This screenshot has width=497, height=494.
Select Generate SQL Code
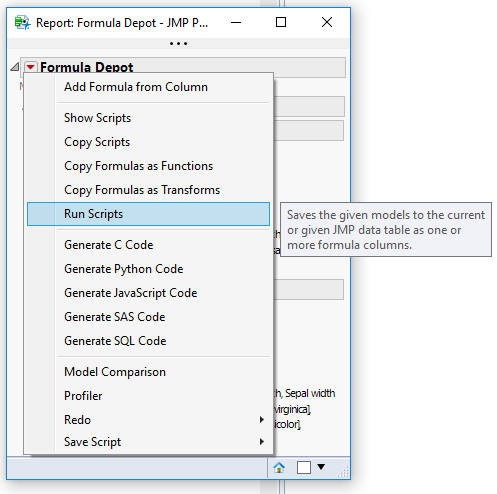click(x=148, y=341)
